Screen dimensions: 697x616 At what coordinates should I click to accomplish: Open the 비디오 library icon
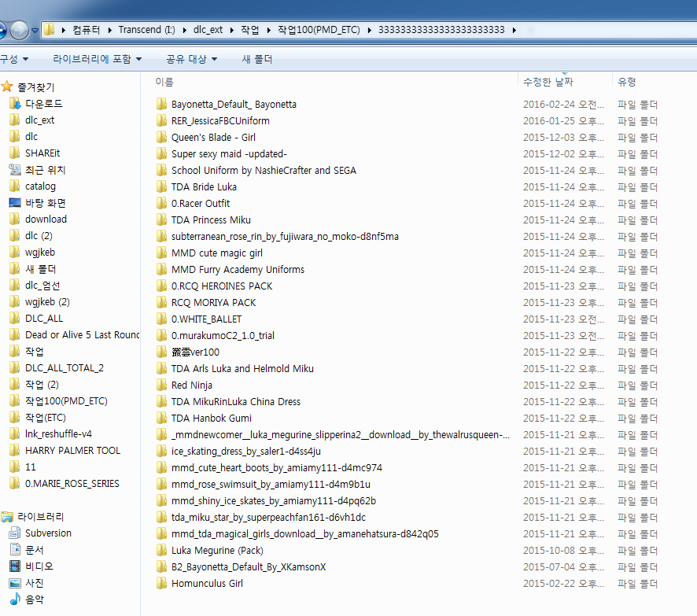[x=15, y=566]
